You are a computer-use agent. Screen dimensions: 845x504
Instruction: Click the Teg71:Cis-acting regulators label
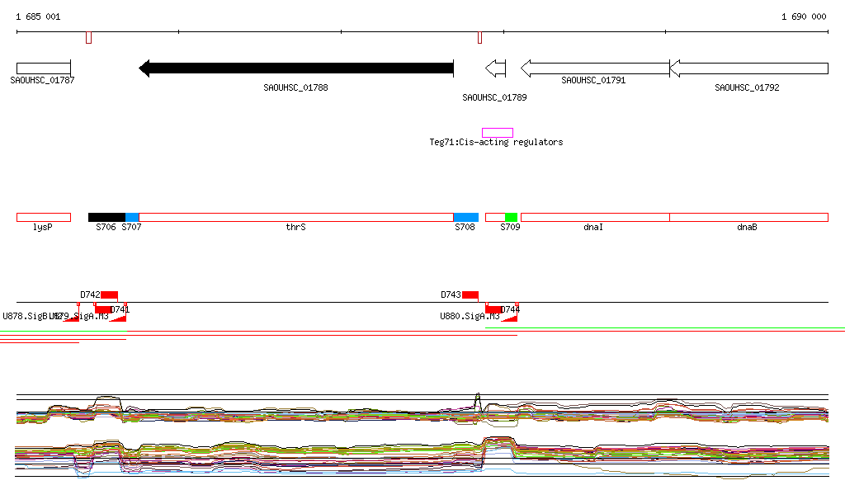pos(496,143)
